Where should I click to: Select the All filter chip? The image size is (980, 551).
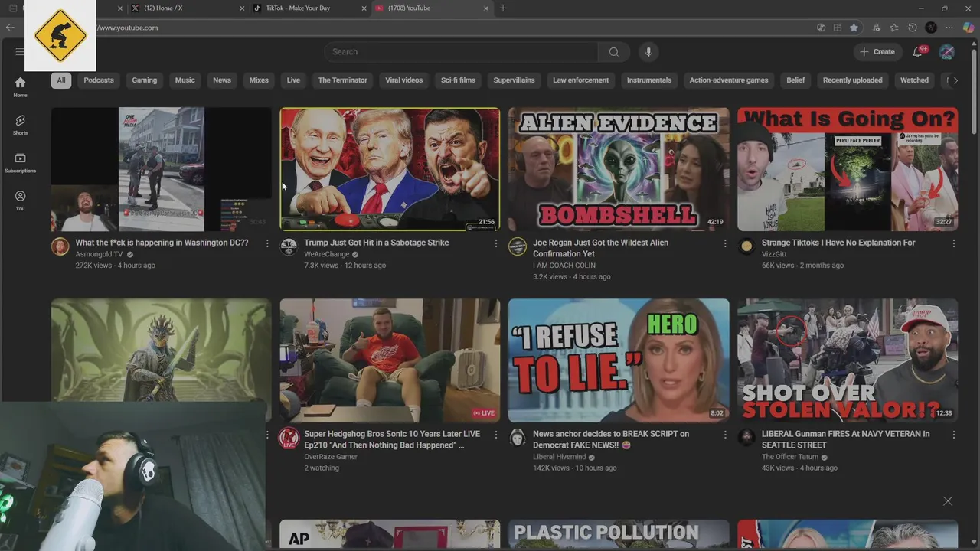61,80
